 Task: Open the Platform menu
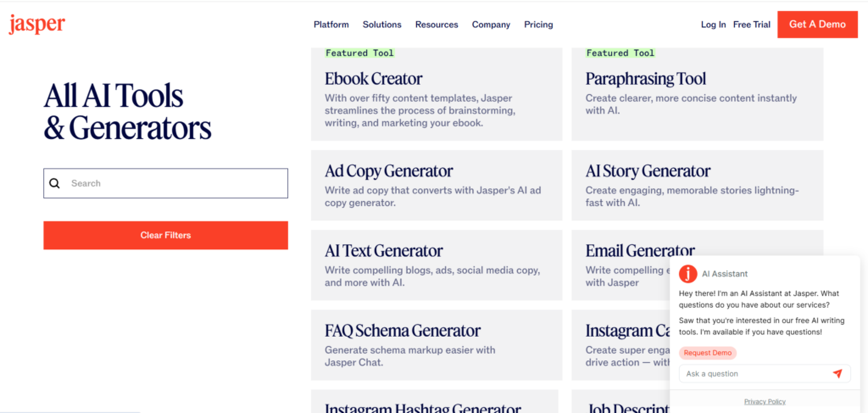click(331, 25)
